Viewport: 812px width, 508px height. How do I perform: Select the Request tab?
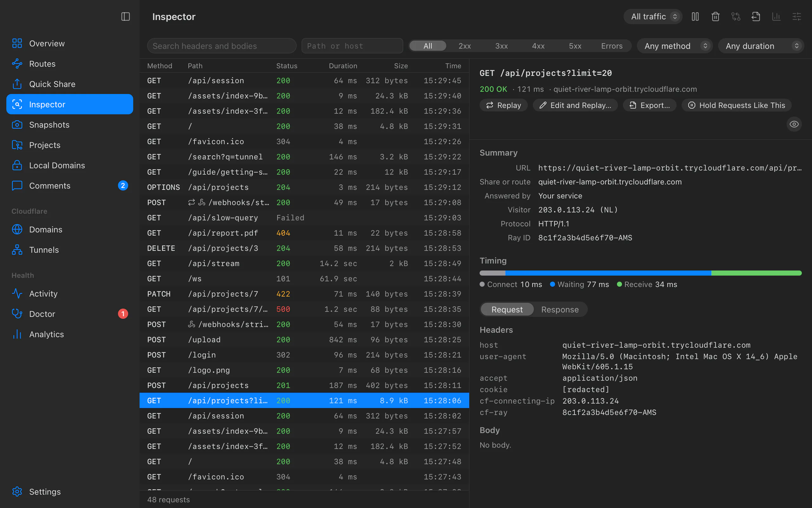pos(507,309)
